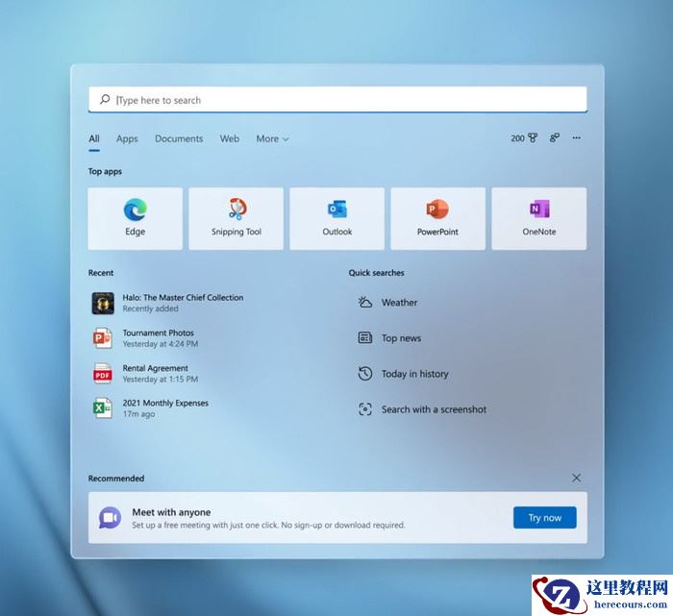Open the OneNote app tile
The image size is (673, 616).
539,218
